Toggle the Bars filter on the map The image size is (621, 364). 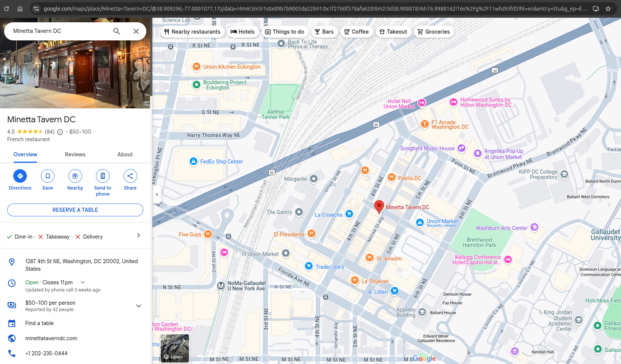(324, 32)
